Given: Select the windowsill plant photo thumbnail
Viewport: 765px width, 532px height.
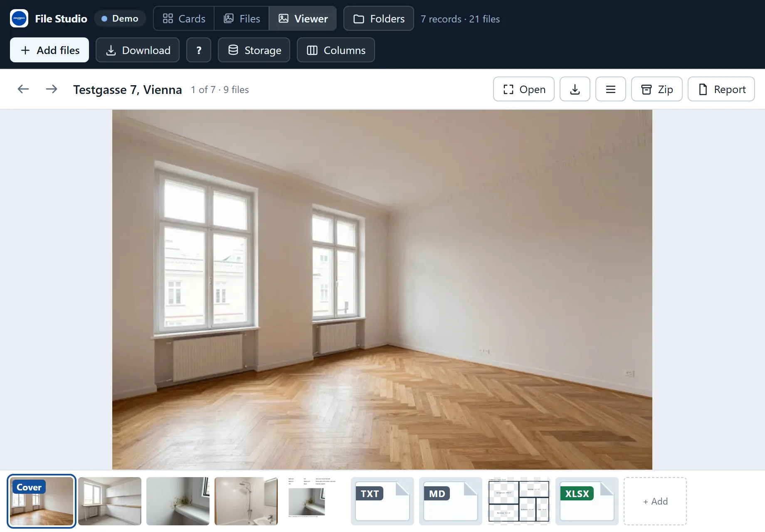Looking at the screenshot, I should 178,501.
